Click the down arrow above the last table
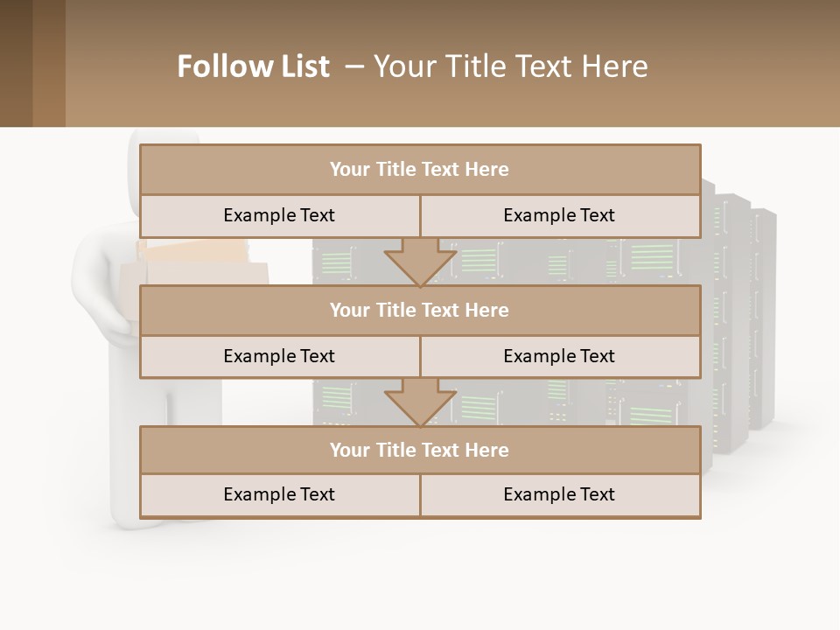The height and width of the screenshot is (630, 840). click(x=420, y=402)
